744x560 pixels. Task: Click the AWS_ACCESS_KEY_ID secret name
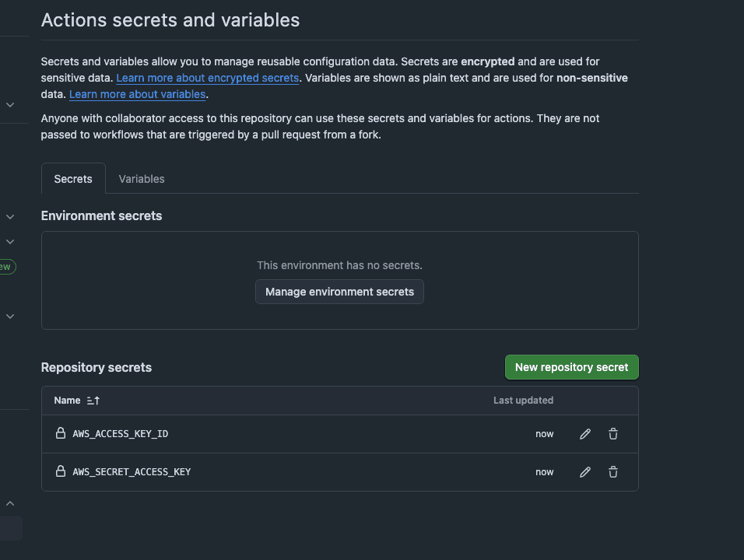(120, 434)
